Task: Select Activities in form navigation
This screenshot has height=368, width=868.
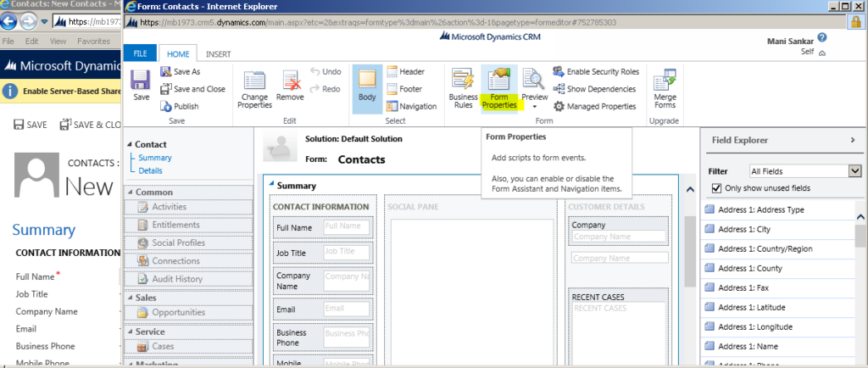Action: [x=169, y=206]
